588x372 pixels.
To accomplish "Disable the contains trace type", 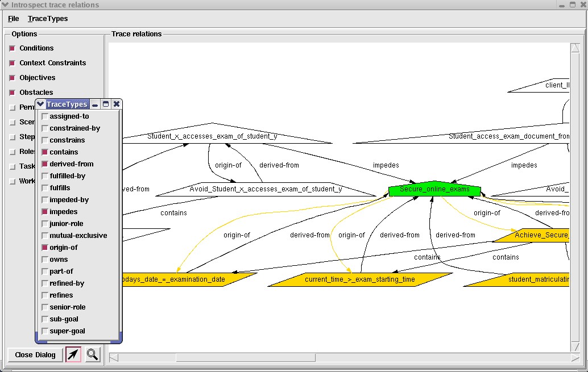I will click(x=44, y=152).
